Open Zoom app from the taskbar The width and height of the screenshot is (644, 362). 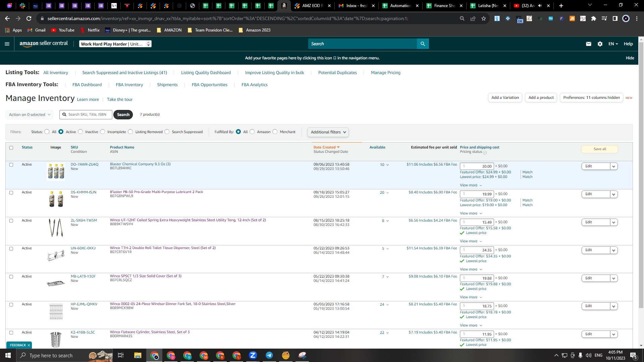click(253, 355)
